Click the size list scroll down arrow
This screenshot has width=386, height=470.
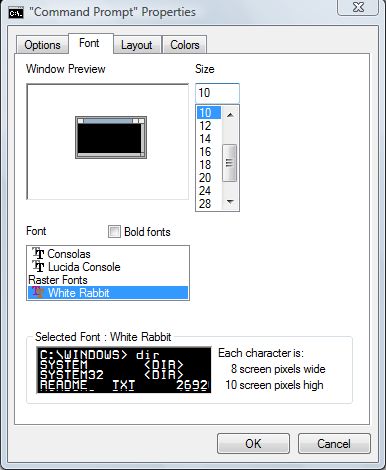pos(230,202)
